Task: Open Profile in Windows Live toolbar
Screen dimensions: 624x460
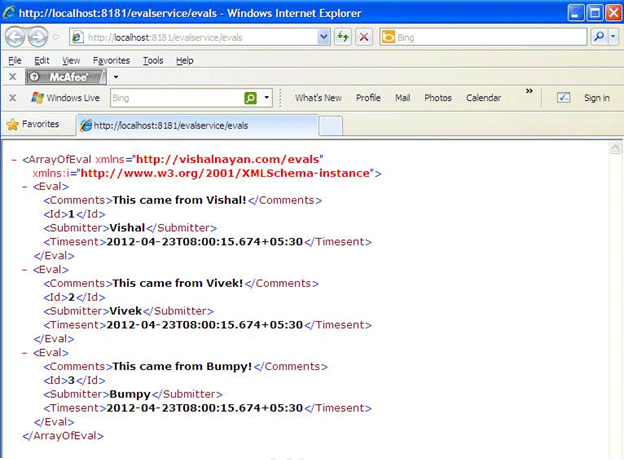Action: [x=368, y=98]
